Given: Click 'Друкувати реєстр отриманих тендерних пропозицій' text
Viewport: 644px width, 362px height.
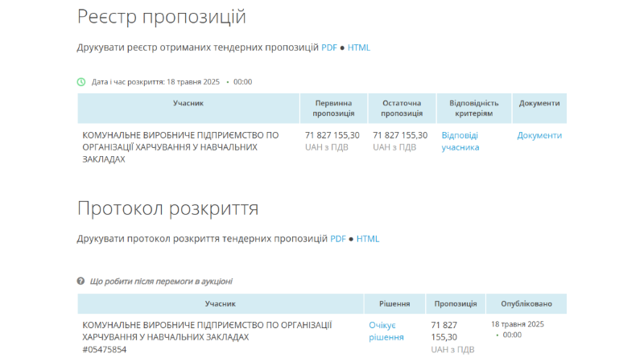Looking at the screenshot, I should [197, 47].
